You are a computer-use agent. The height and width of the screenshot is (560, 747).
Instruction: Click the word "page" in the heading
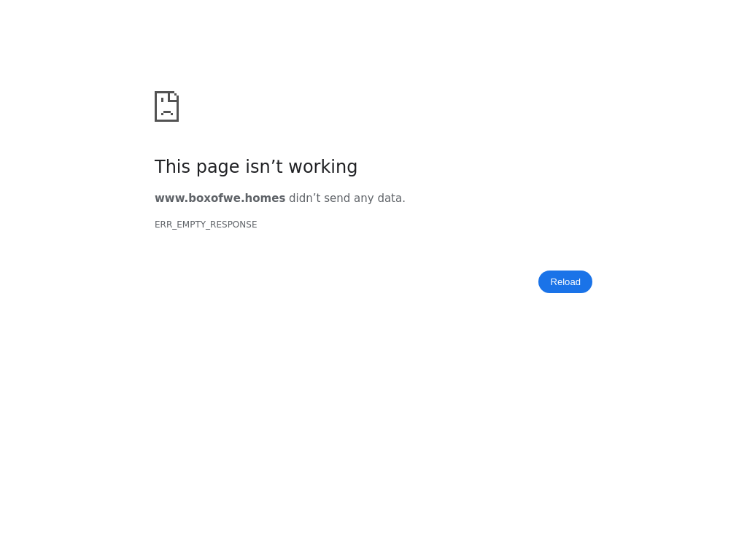click(x=217, y=168)
